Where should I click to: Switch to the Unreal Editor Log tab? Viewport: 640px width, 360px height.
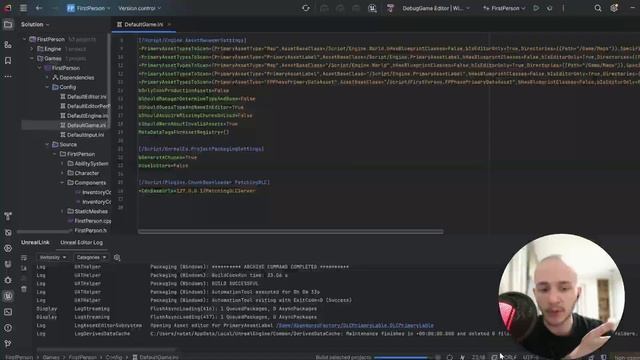pos(82,242)
